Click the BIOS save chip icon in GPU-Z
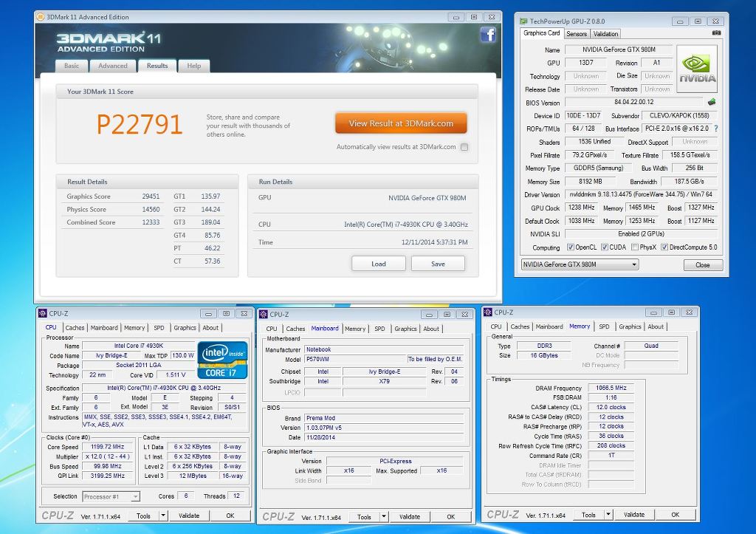The image size is (756, 534). [x=712, y=103]
